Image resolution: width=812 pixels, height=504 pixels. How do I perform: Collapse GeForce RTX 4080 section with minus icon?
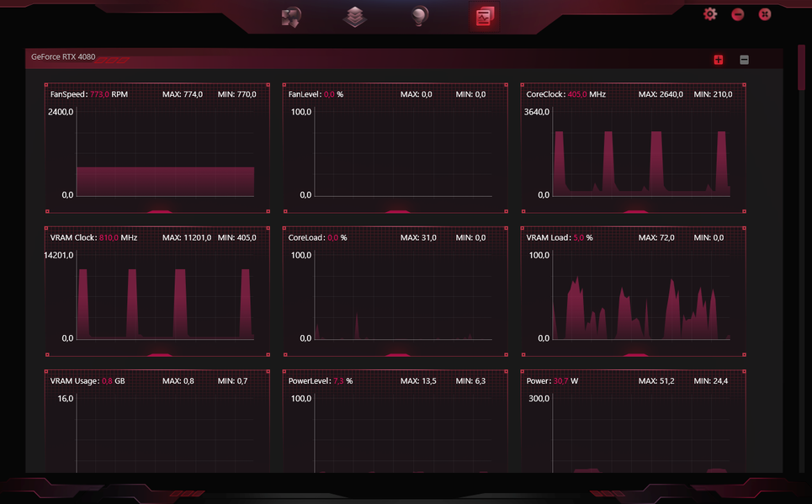pos(744,60)
